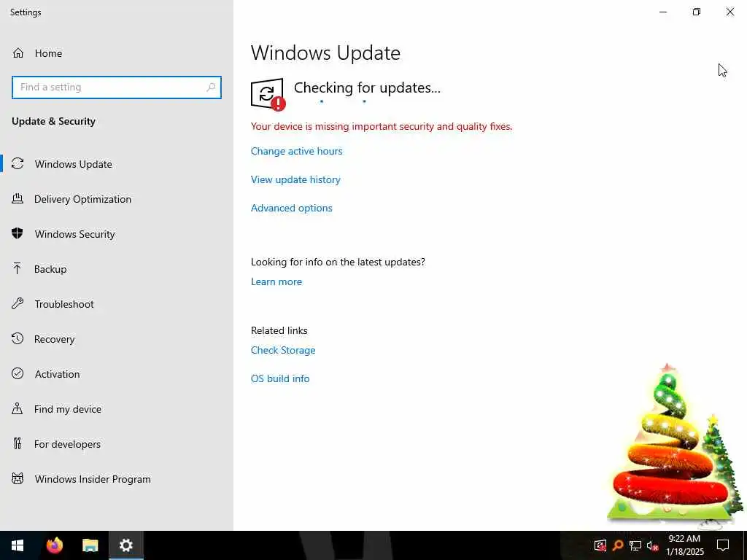The height and width of the screenshot is (560, 747).
Task: Close the Settings window
Action: coord(729,12)
